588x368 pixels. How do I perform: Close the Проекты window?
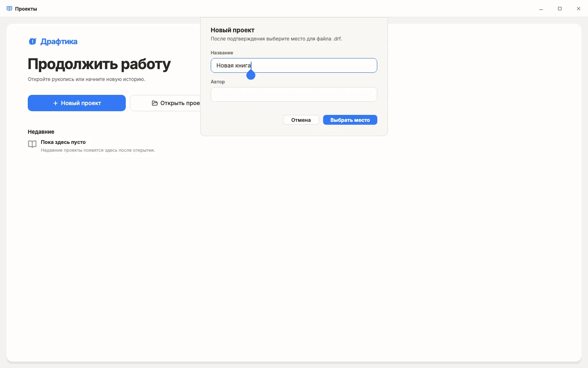coord(579,9)
